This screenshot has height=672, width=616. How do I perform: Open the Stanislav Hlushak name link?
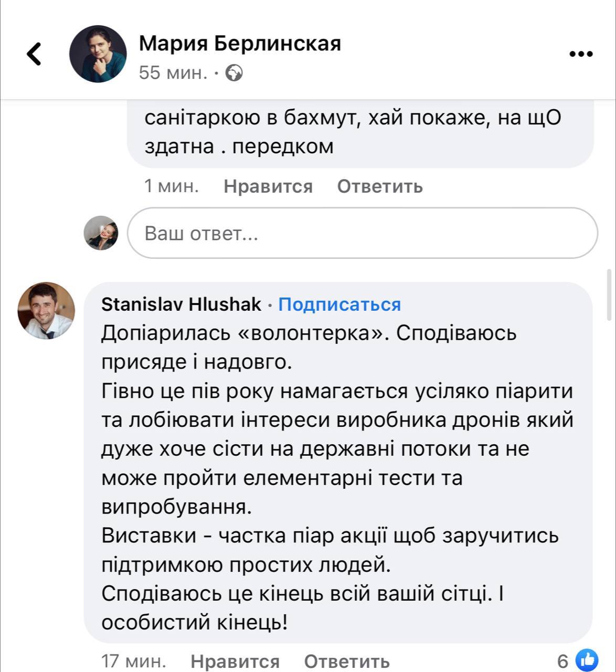(x=181, y=304)
